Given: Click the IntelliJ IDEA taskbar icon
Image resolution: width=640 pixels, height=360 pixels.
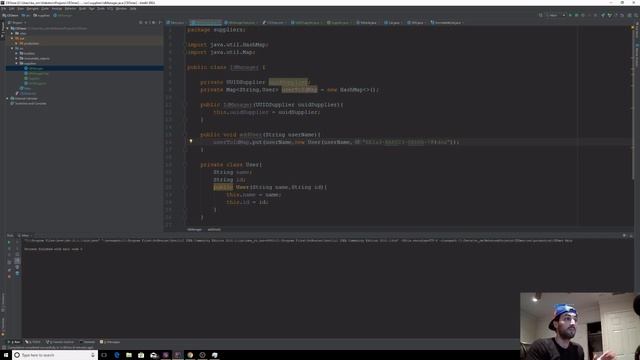Looking at the screenshot, I should pos(178,355).
